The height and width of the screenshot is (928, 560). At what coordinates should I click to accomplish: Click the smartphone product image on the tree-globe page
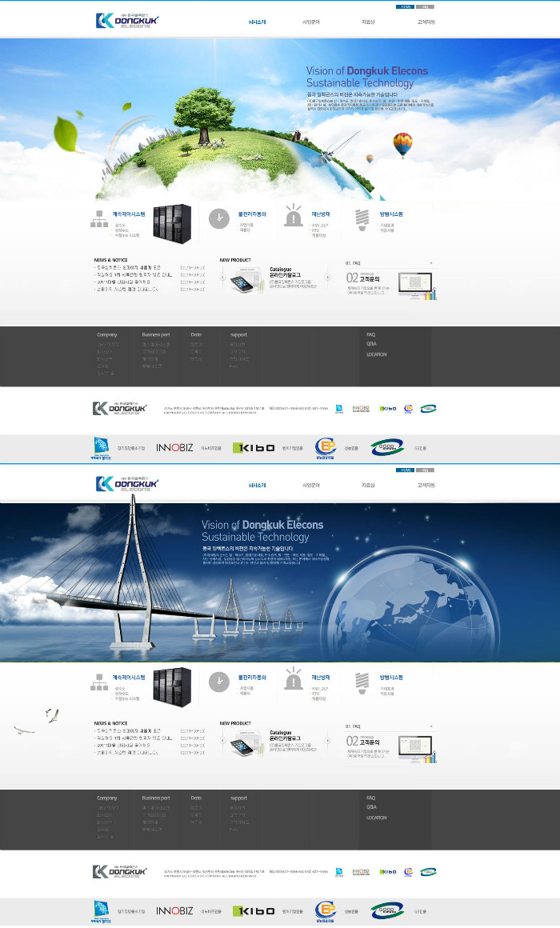click(x=246, y=280)
